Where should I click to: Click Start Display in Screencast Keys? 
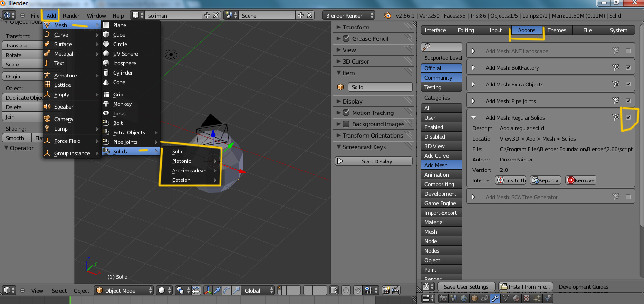pyautogui.click(x=374, y=161)
